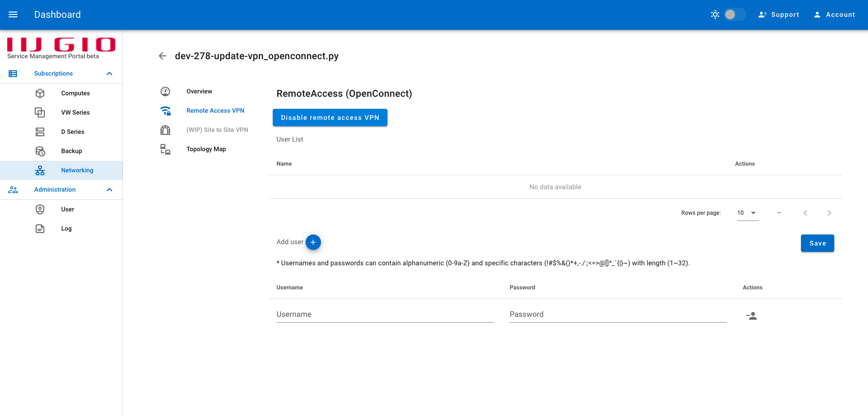Click the User shield icon under Administration
The height and width of the screenshot is (416, 868).
click(x=40, y=209)
